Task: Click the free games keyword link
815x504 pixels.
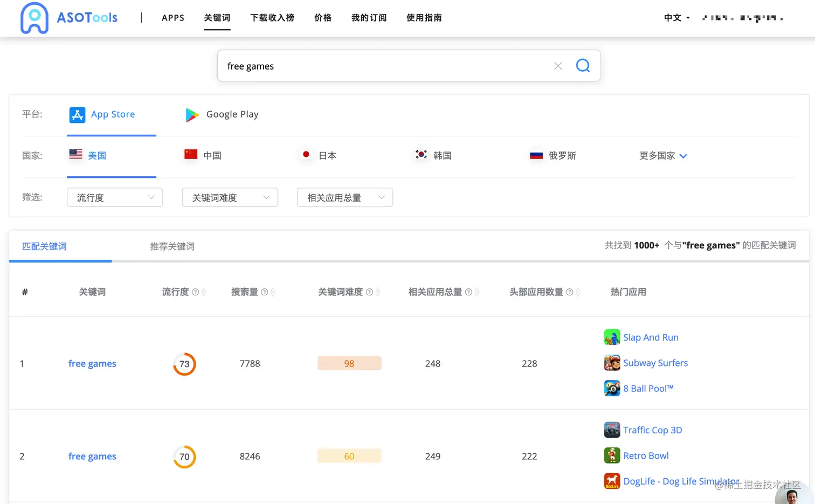Action: click(x=92, y=363)
